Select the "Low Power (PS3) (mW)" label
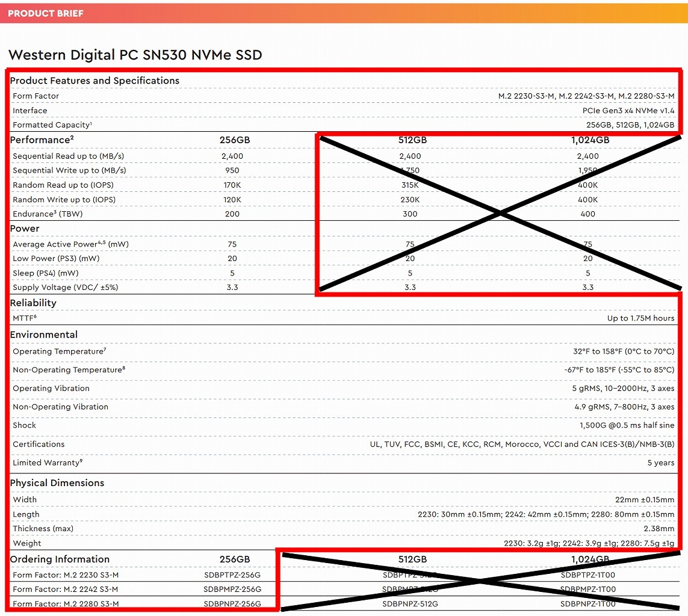This screenshot has width=688, height=616. click(56, 259)
